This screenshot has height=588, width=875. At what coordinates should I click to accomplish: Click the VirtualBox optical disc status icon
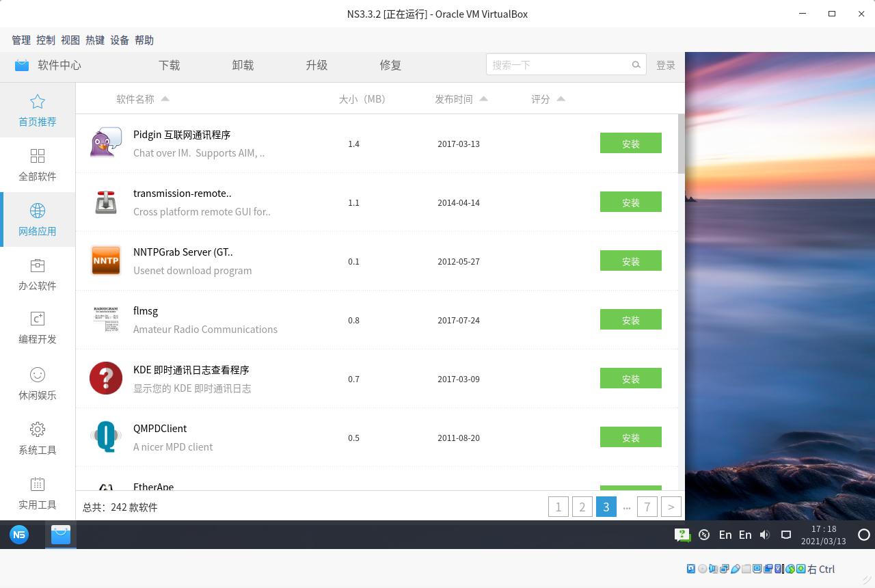702,569
